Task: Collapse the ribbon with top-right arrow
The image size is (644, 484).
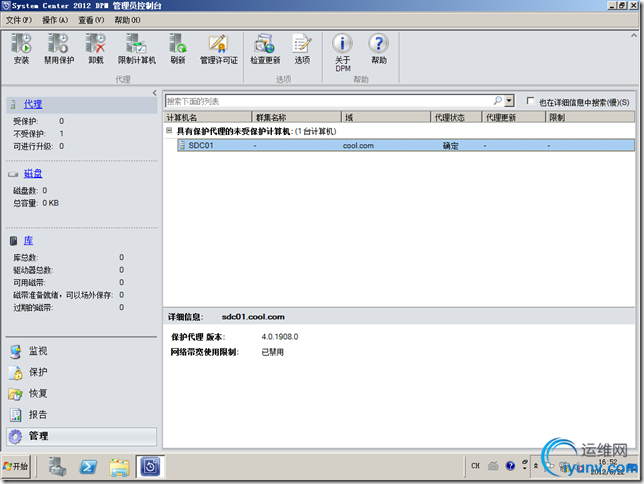Action: click(x=633, y=36)
